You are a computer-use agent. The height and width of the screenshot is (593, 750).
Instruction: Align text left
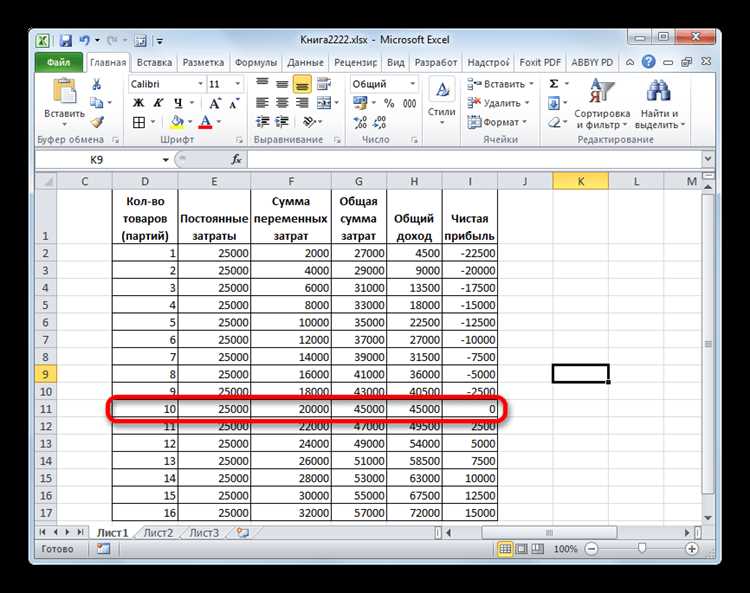262,103
